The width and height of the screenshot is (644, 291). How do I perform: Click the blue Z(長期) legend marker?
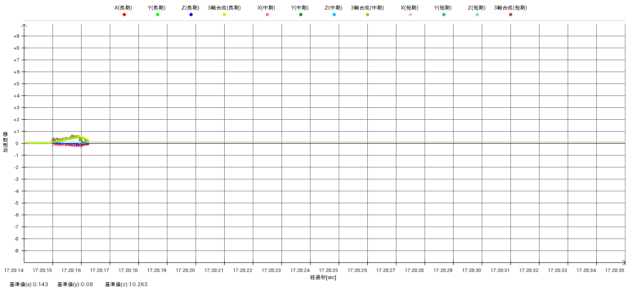coord(191,15)
